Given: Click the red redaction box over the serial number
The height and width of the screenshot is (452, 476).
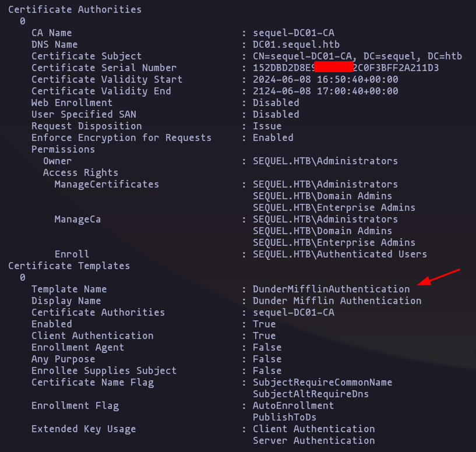Looking at the screenshot, I should click(334, 67).
